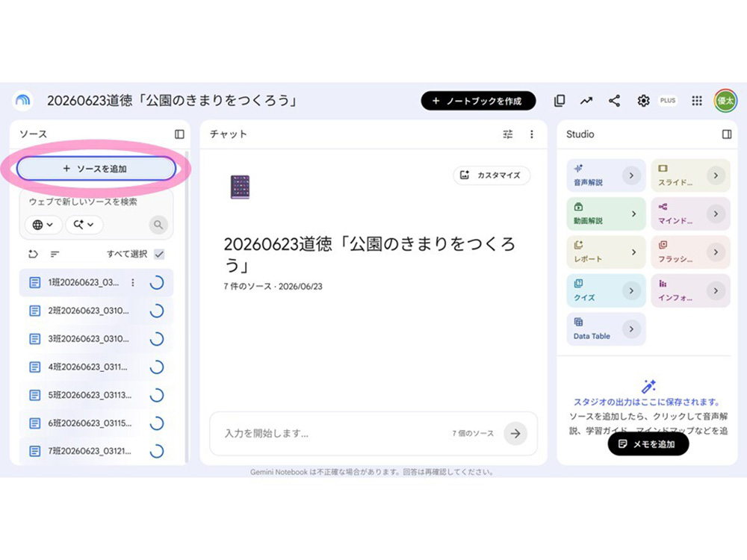This screenshot has width=747, height=560.
Task: Select the source 5班20260623_03113...
Action: coord(96,395)
